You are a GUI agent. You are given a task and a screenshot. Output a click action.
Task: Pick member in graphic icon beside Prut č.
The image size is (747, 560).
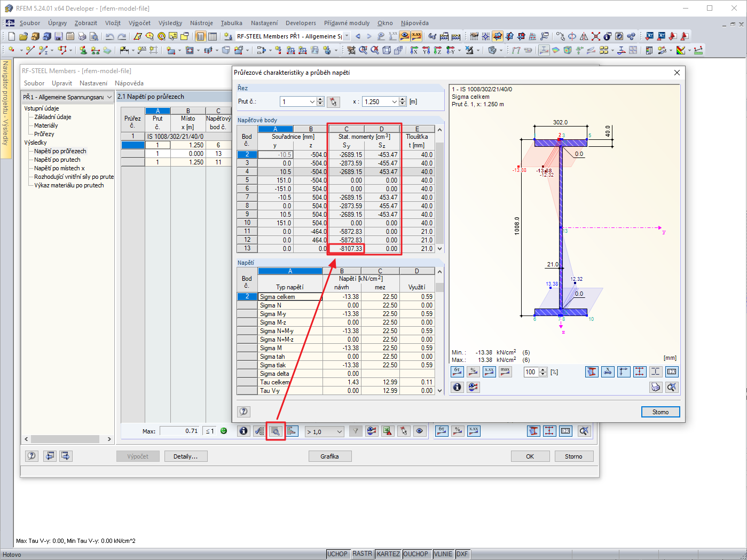(x=333, y=101)
